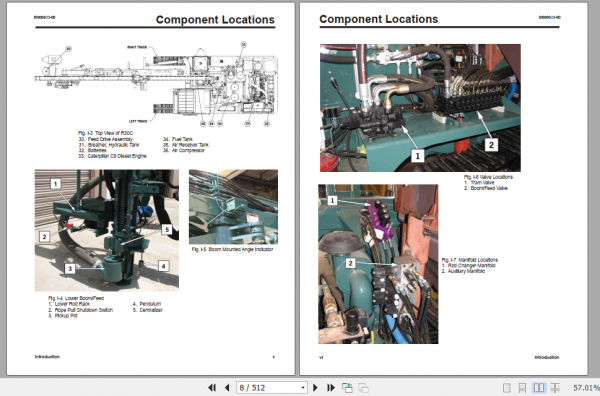The height and width of the screenshot is (396, 600).
Task: Click the previous view icon
Action: click(x=347, y=388)
